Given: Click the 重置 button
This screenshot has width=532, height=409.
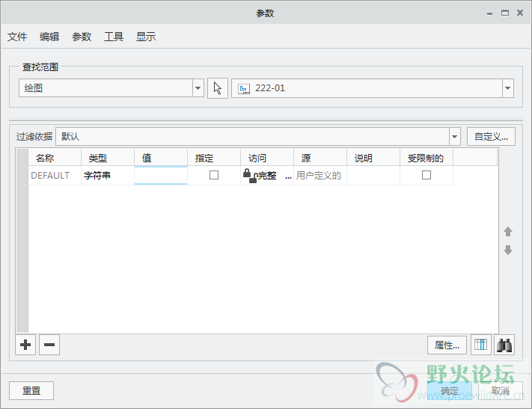Looking at the screenshot, I should (x=31, y=391).
